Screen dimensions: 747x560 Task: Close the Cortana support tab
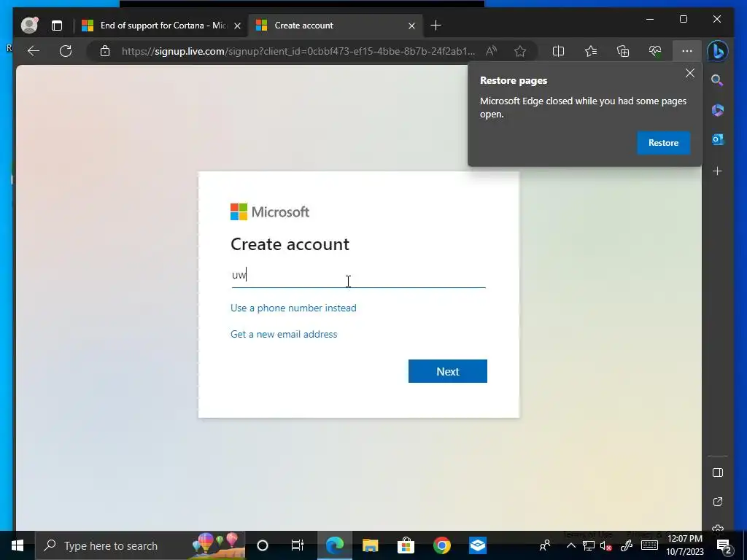click(237, 26)
